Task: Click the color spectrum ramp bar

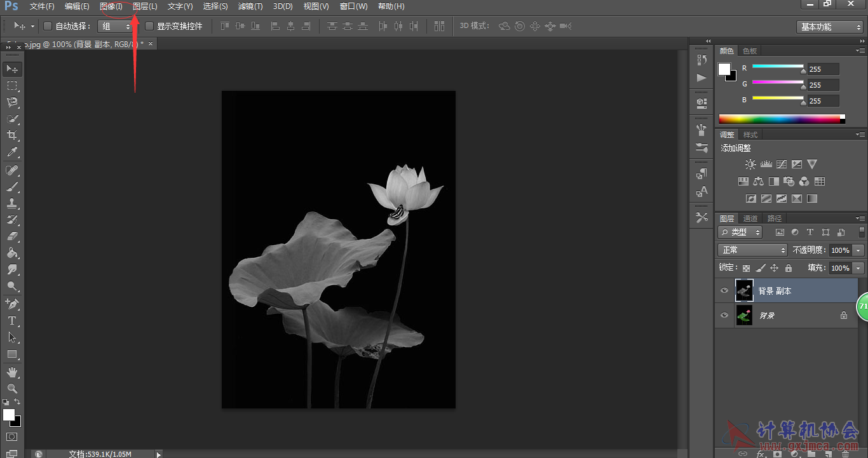Action: (779, 119)
